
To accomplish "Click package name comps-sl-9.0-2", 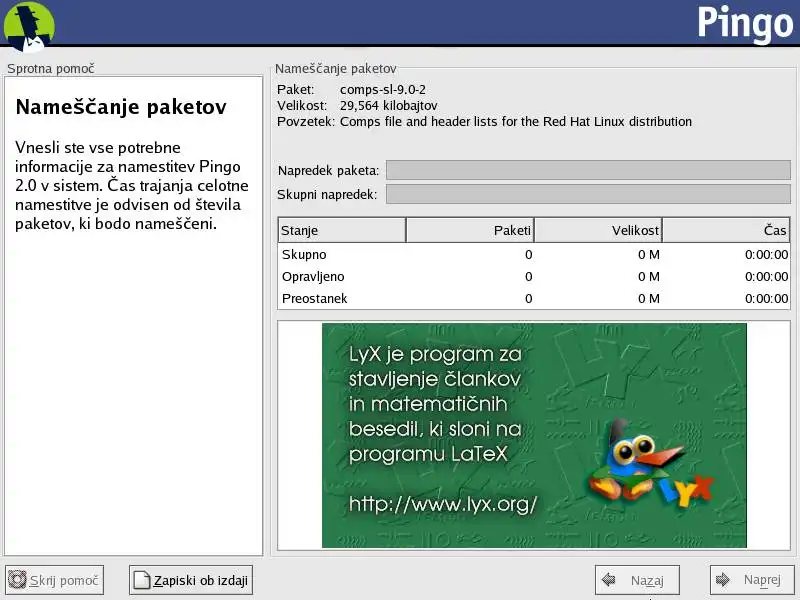I will point(383,90).
